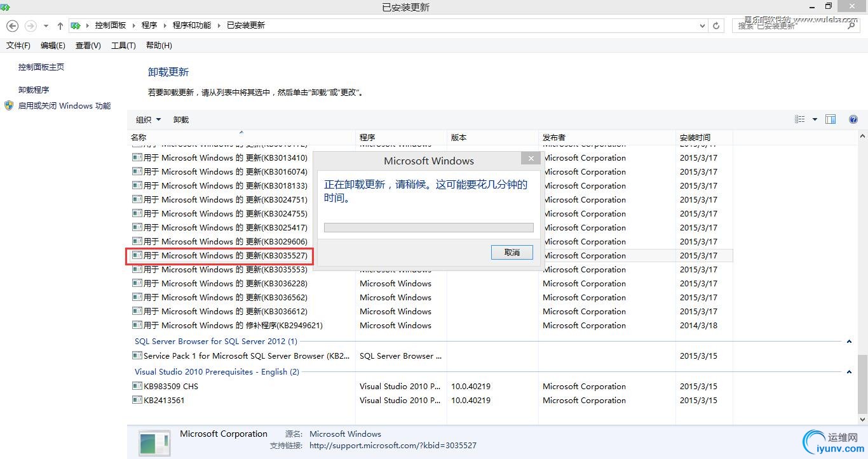
Task: Open support link http://support.microsoft.com/?kbid=3035527
Action: [x=393, y=446]
